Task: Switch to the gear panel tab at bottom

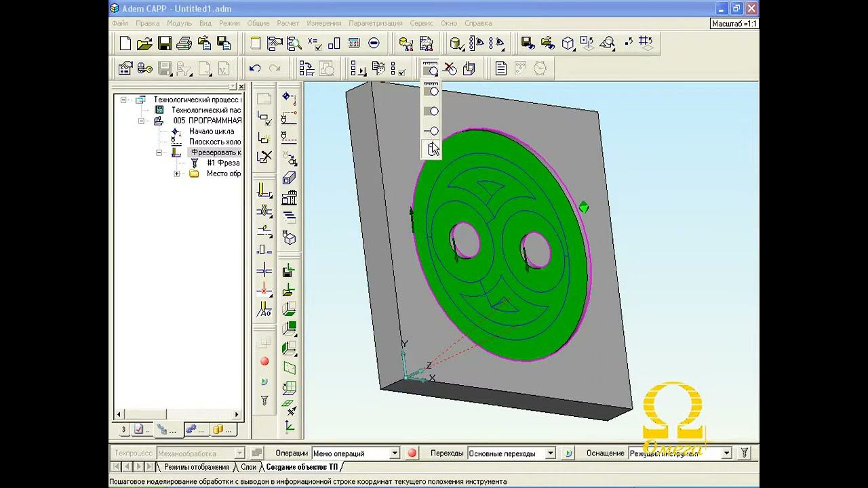Action: pos(195,430)
